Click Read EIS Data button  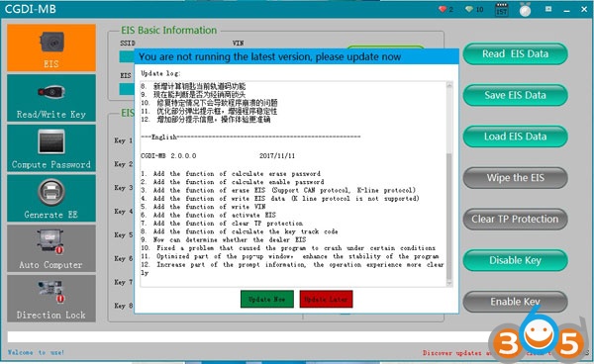point(515,53)
